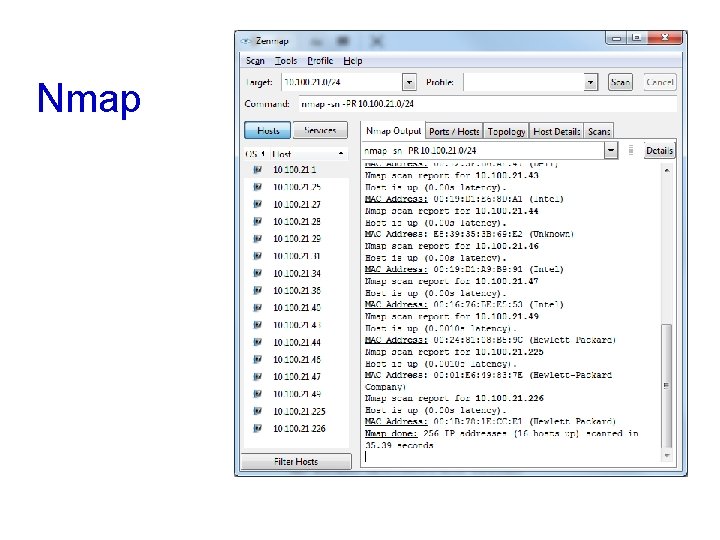
Task: Select host 10.100.21.25 in list
Action: point(296,187)
